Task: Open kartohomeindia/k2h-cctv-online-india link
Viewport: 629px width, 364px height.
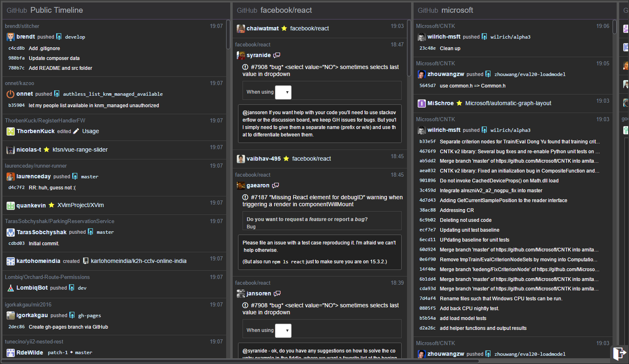Action: point(139,261)
